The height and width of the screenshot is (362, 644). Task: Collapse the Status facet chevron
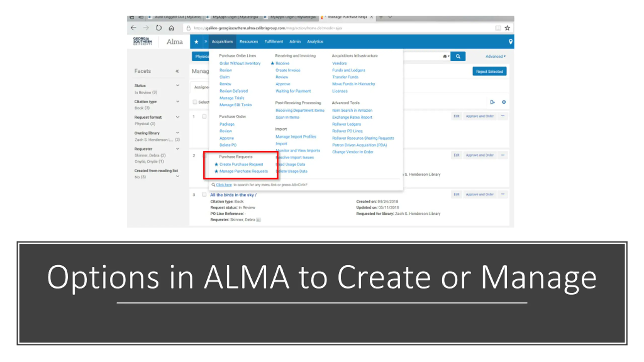pos(177,85)
